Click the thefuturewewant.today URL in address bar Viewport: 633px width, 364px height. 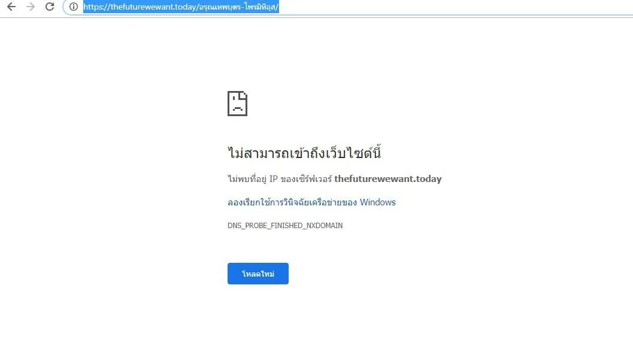click(181, 7)
